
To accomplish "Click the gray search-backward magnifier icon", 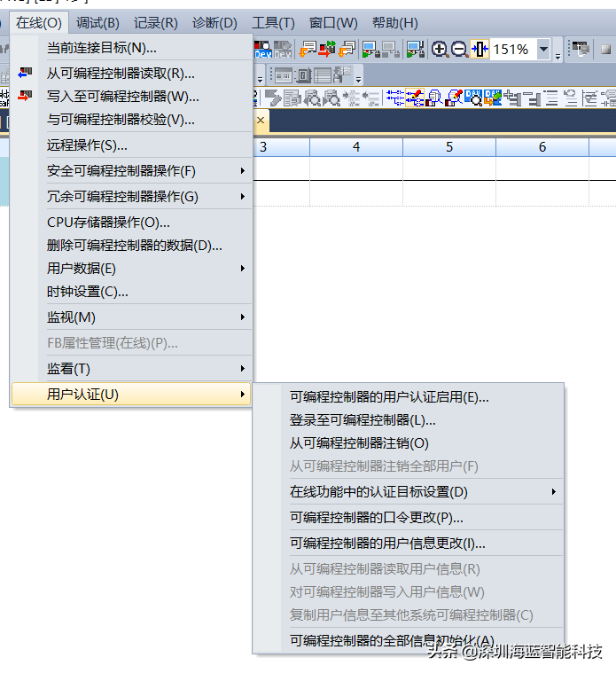I will click(312, 98).
